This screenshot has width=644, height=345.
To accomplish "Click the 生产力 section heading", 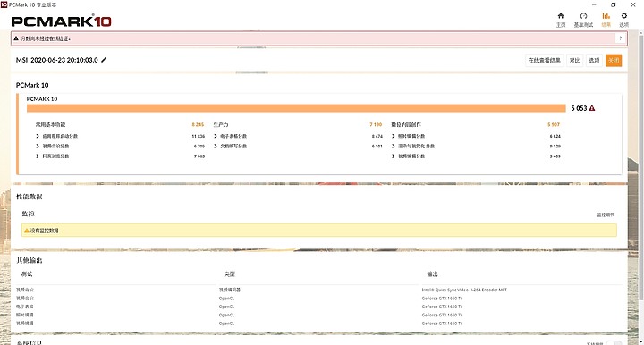I will (221, 124).
